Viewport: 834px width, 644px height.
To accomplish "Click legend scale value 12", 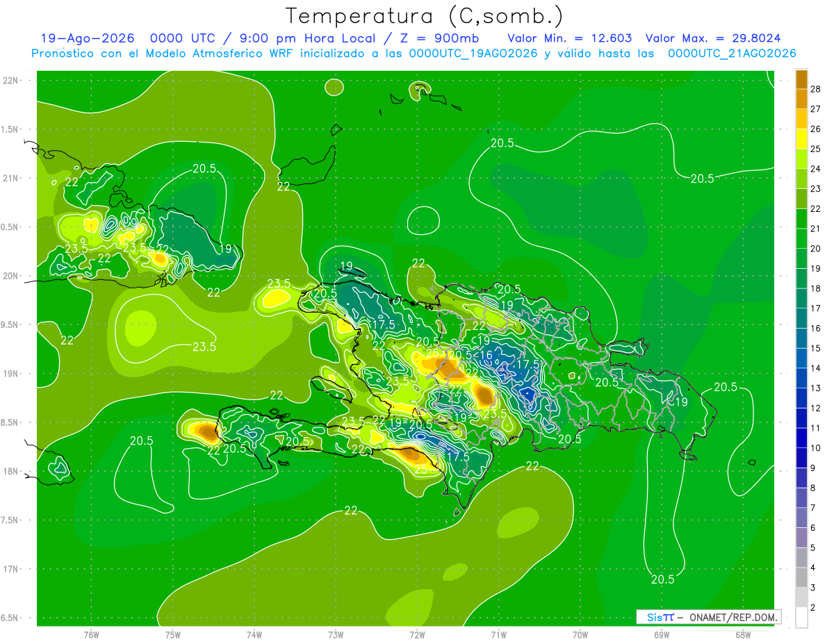I will point(816,408).
